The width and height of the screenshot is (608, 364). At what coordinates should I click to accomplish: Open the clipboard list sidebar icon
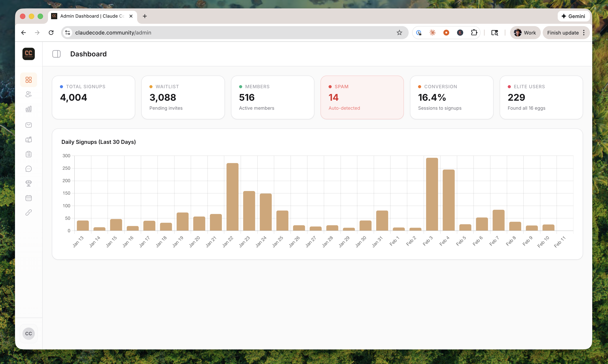click(28, 154)
